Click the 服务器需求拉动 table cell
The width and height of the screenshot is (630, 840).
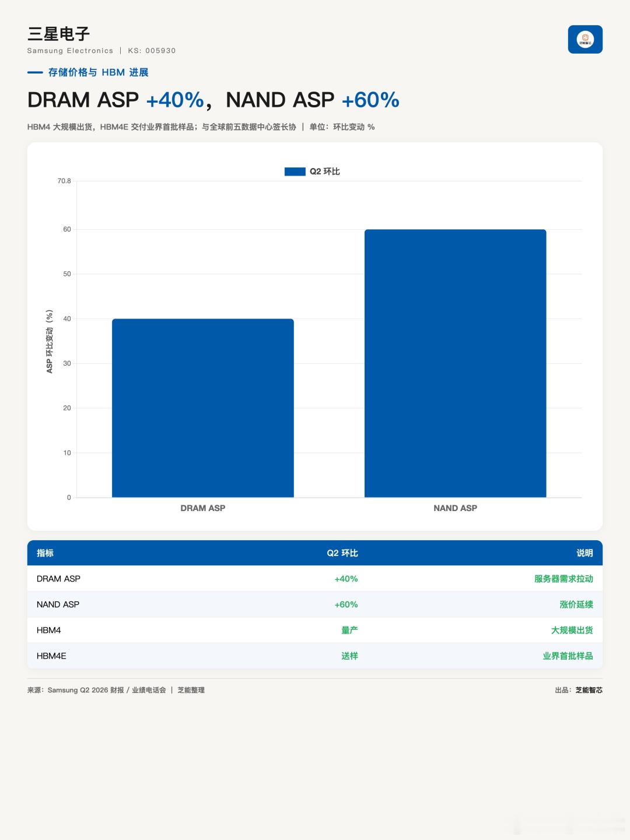click(x=563, y=579)
